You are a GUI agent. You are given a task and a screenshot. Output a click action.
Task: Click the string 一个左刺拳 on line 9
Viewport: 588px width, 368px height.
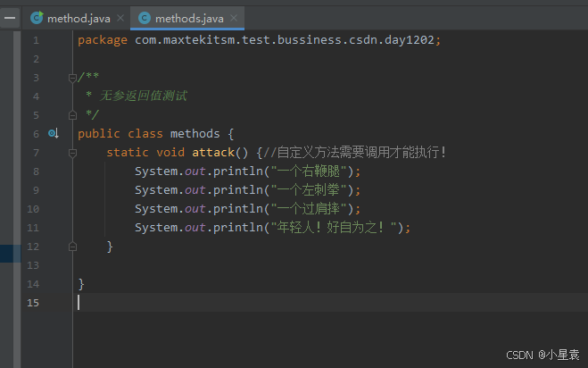point(309,190)
